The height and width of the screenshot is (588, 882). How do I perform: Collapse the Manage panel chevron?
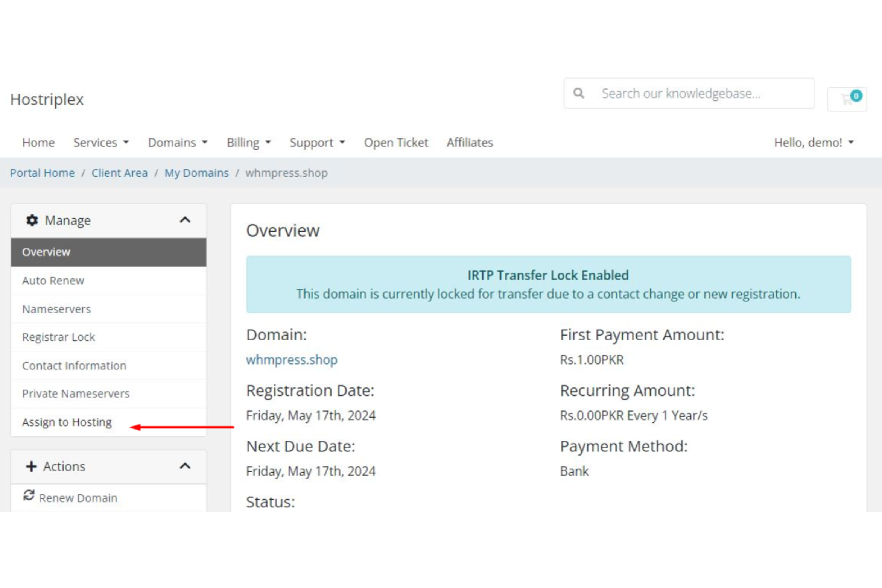pos(185,220)
